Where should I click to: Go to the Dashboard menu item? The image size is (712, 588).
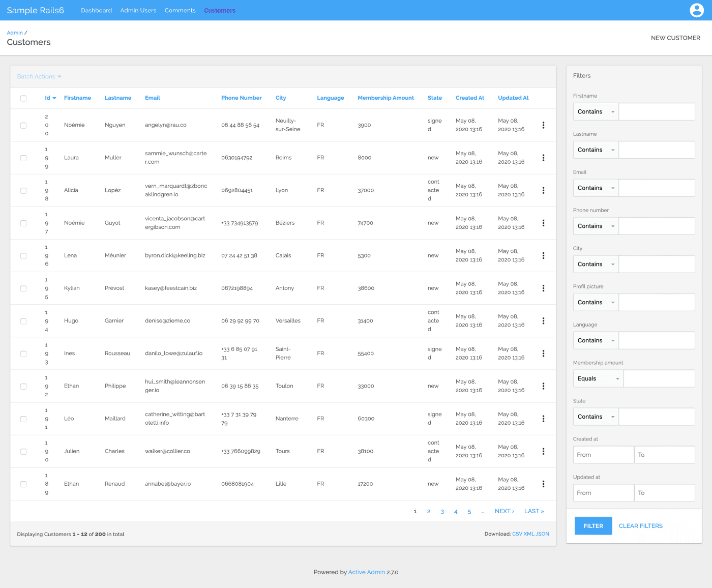[96, 11]
